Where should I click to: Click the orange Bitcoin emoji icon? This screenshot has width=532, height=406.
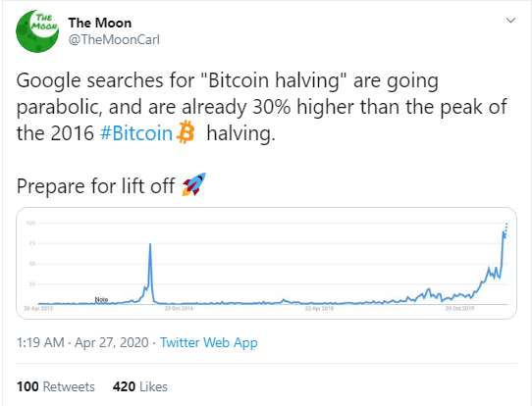coord(186,132)
